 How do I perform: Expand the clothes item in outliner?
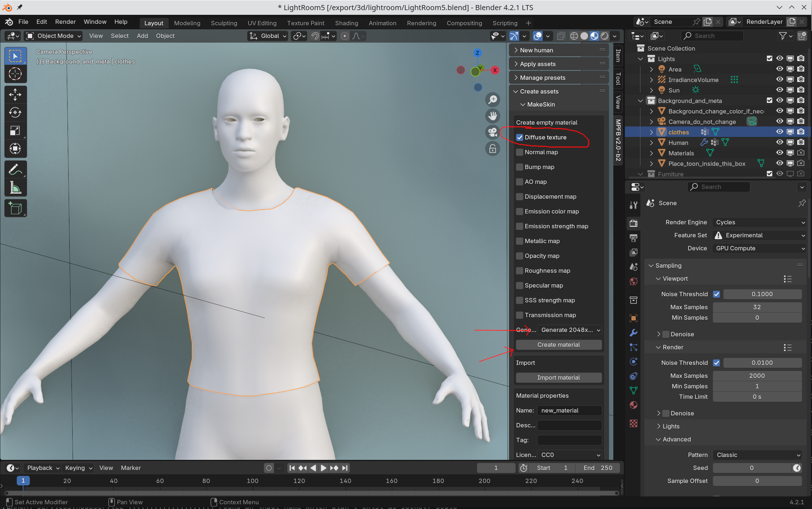coord(651,132)
